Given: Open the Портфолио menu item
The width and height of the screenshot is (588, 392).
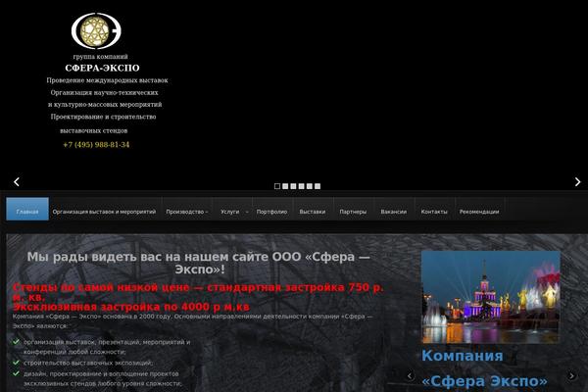Looking at the screenshot, I should click(x=271, y=212).
